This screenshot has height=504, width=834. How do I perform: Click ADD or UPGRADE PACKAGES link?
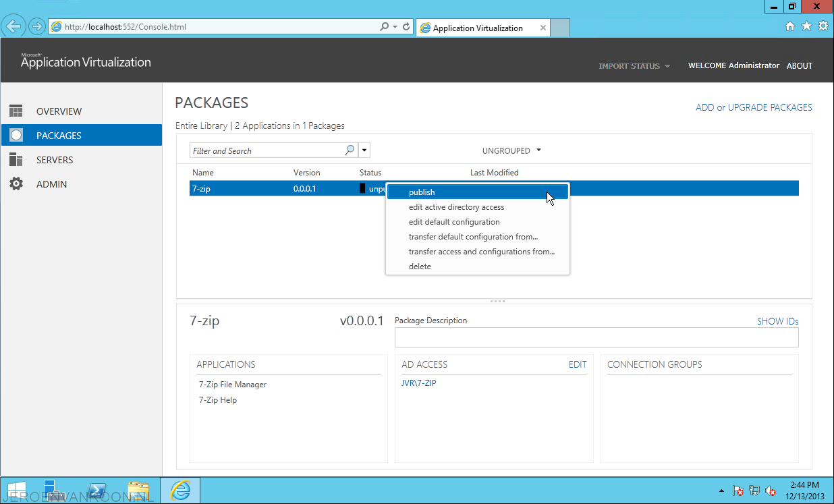754,107
